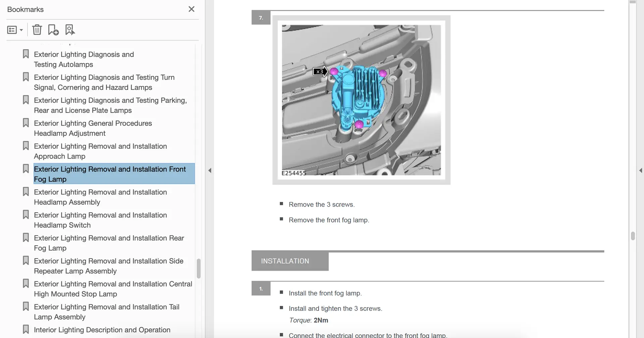The image size is (644, 338).
Task: Click the fog lamp illustration E254455
Action: tap(361, 100)
